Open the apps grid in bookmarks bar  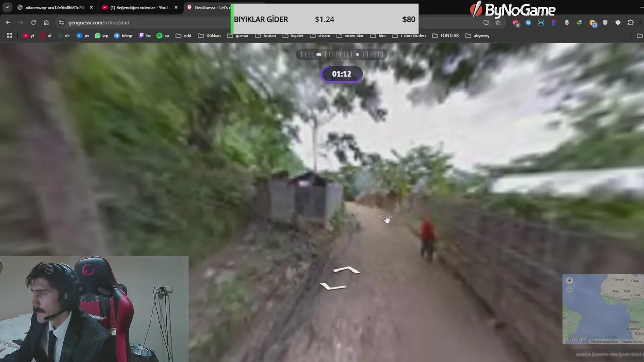[9, 35]
